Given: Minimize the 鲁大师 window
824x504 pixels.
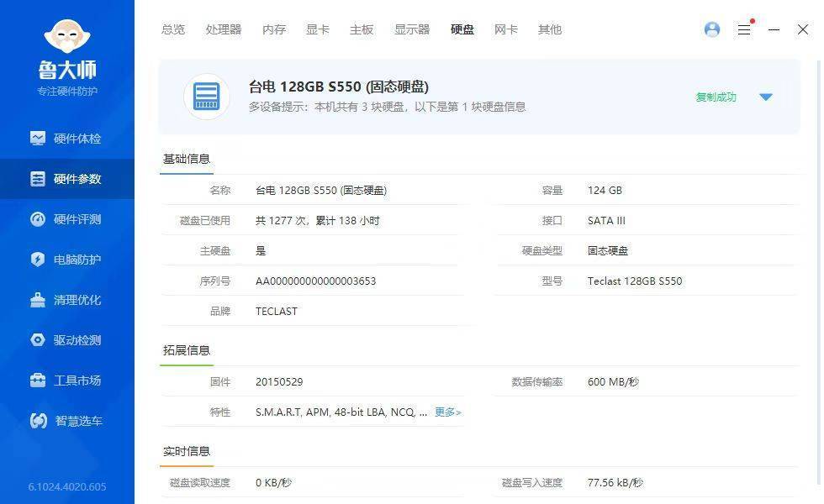Looking at the screenshot, I should tap(774, 29).
